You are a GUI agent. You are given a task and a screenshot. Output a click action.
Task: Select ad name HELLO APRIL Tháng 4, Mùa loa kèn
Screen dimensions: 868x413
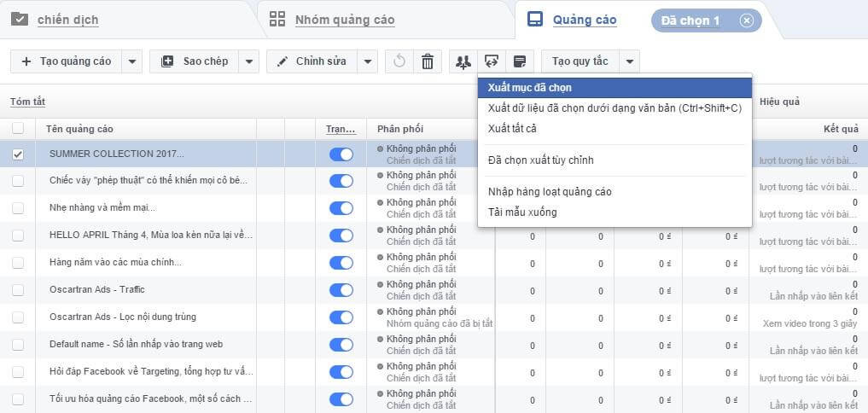click(x=151, y=236)
